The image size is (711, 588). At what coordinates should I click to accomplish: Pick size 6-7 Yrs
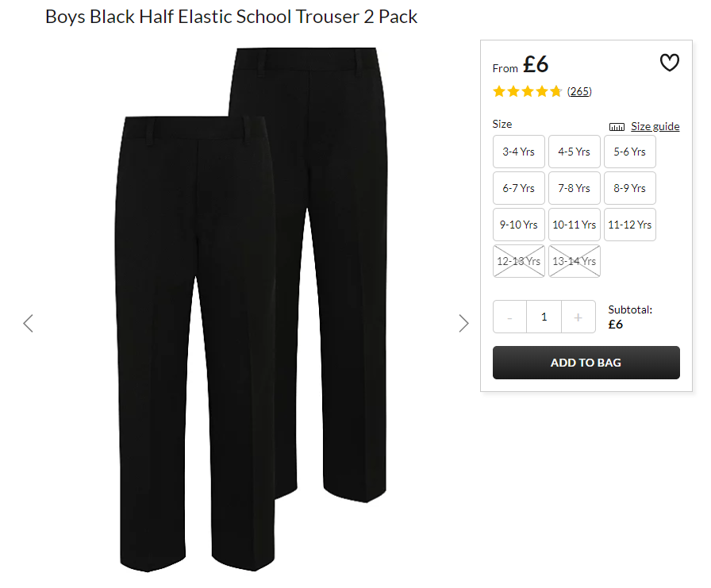(x=519, y=188)
